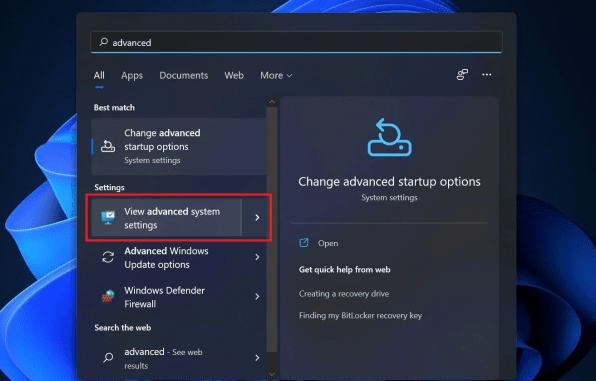Expand the advanced web results chevron

pos(257,357)
